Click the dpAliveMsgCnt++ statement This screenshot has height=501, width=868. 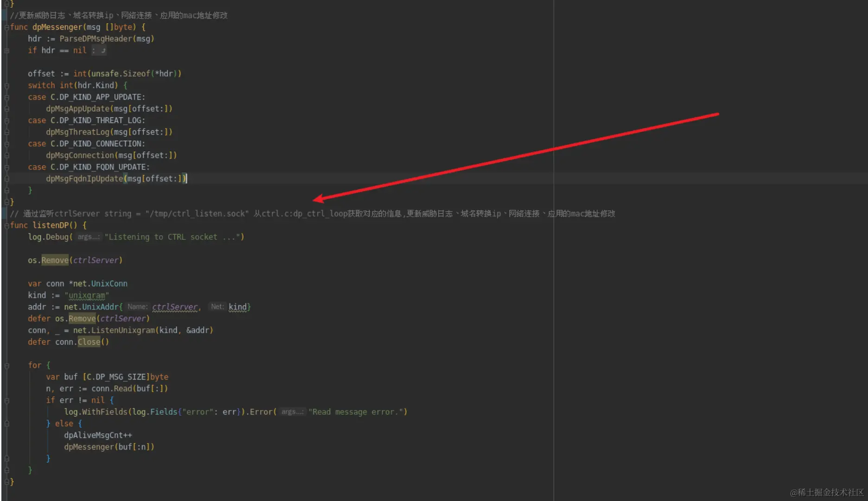pyautogui.click(x=98, y=435)
